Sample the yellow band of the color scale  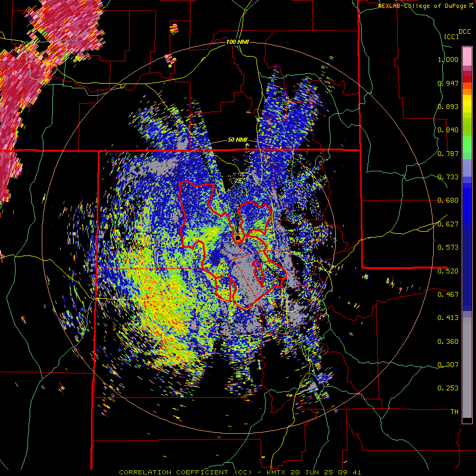click(467, 104)
